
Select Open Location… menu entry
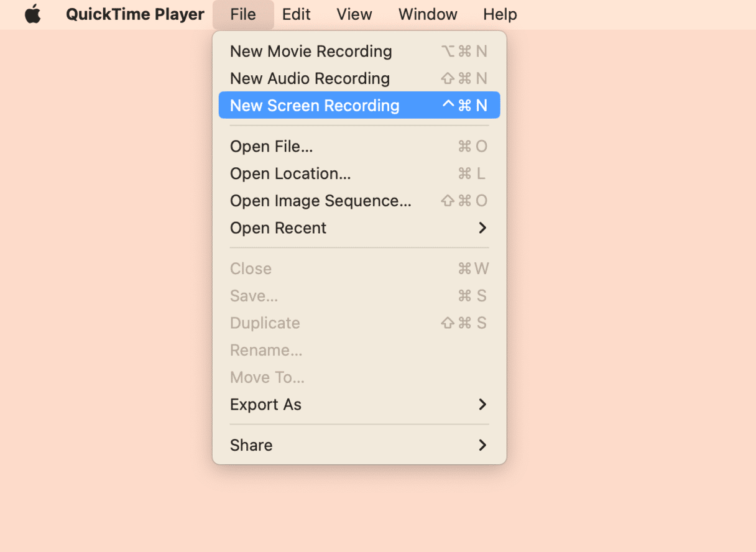[290, 174]
